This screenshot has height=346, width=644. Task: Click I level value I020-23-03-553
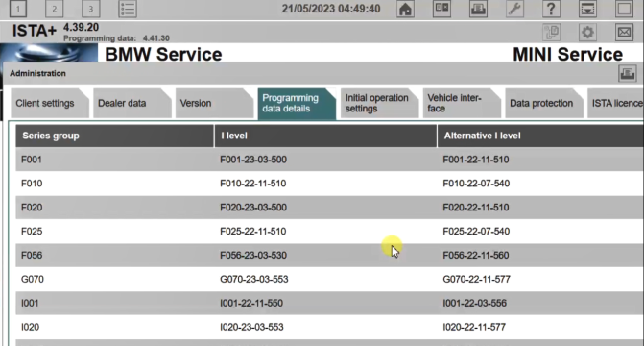[251, 327]
